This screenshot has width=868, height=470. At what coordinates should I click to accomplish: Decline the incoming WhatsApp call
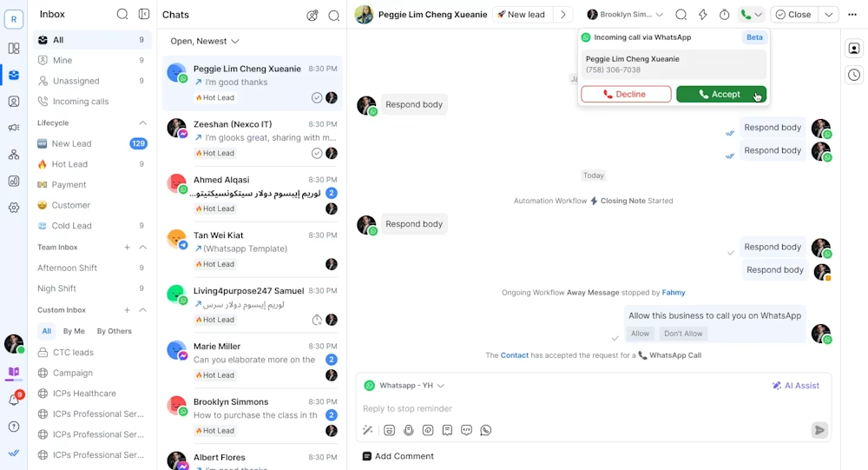click(626, 94)
